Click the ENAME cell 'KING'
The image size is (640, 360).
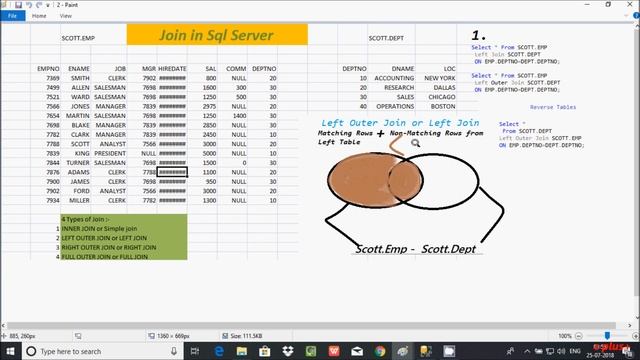(82, 153)
